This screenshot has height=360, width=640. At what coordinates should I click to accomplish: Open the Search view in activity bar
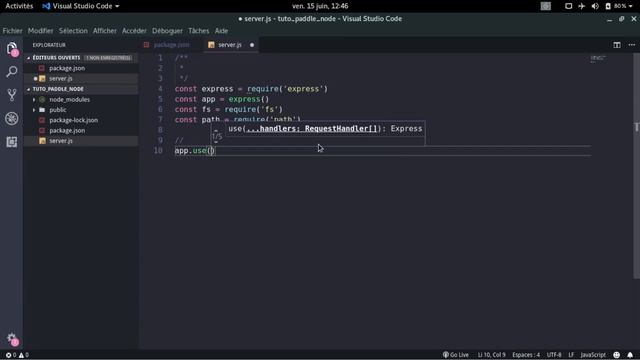[12, 72]
